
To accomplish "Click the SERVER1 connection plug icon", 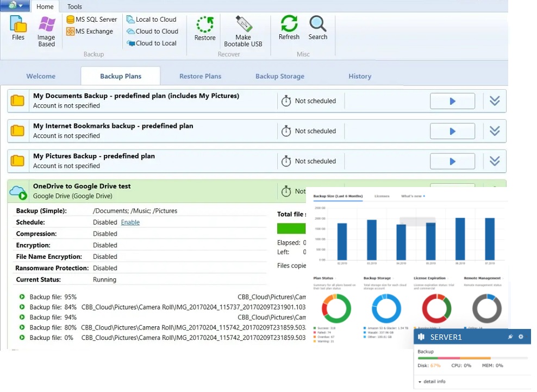I will pos(510,337).
